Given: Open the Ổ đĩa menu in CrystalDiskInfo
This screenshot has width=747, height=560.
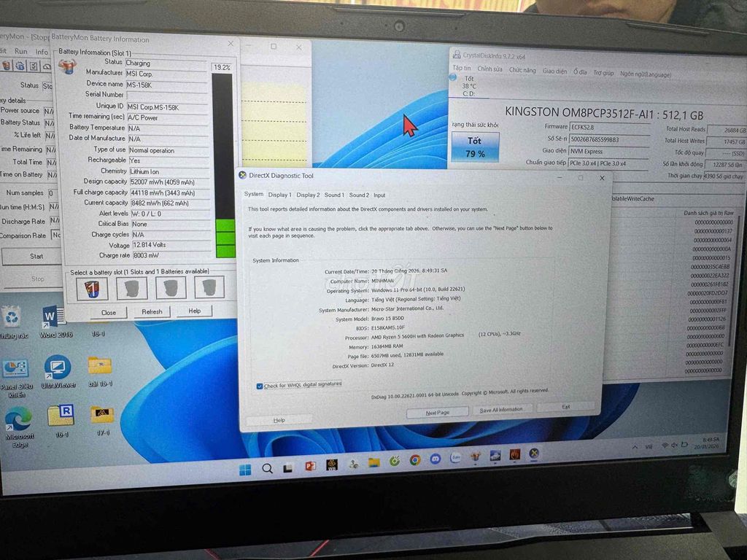Looking at the screenshot, I should (x=580, y=71).
